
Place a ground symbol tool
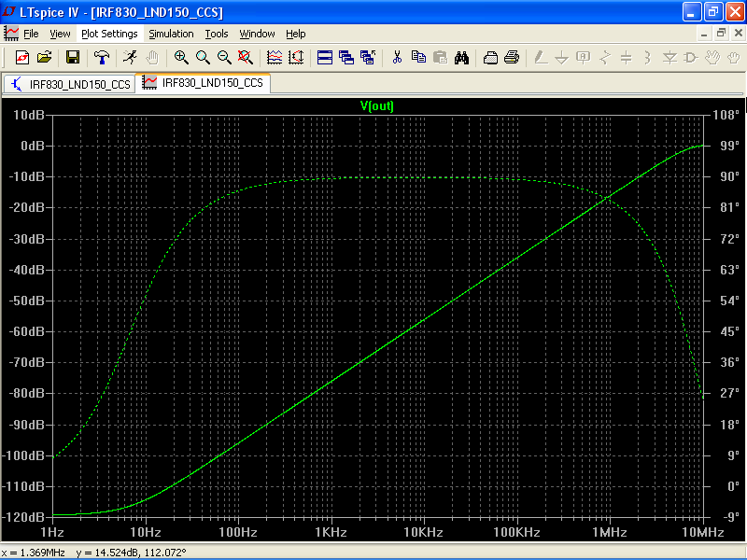[x=562, y=58]
